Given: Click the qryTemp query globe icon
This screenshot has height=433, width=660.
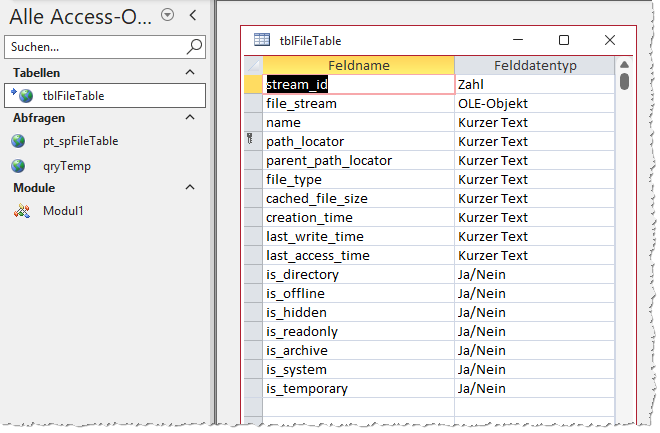Looking at the screenshot, I should click(x=18, y=165).
